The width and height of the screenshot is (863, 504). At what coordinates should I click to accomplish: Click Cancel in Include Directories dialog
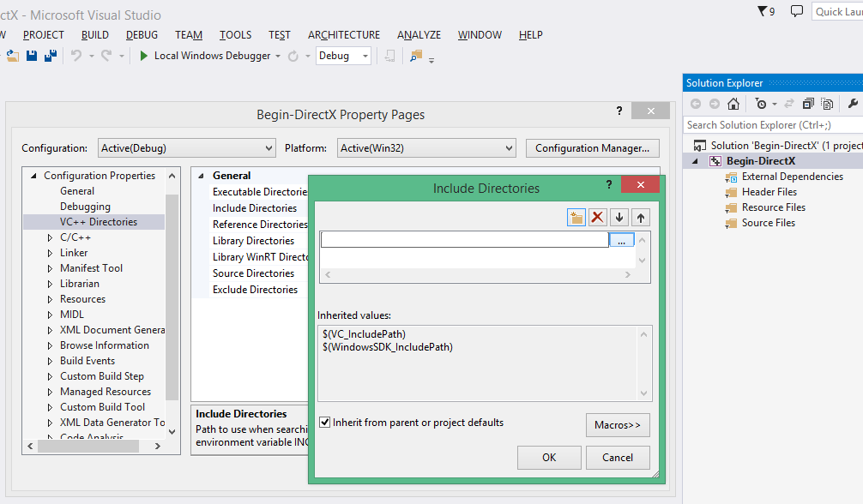[x=618, y=457]
